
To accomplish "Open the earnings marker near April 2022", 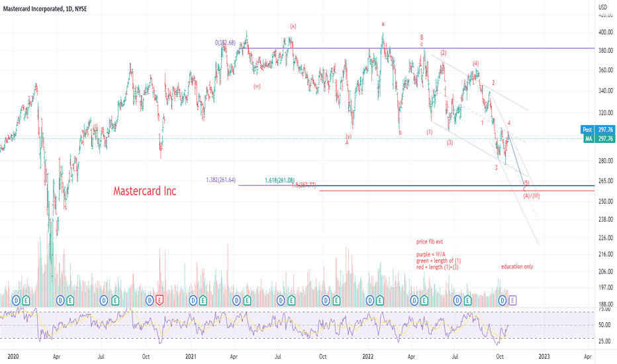I will pyautogui.click(x=424, y=300).
